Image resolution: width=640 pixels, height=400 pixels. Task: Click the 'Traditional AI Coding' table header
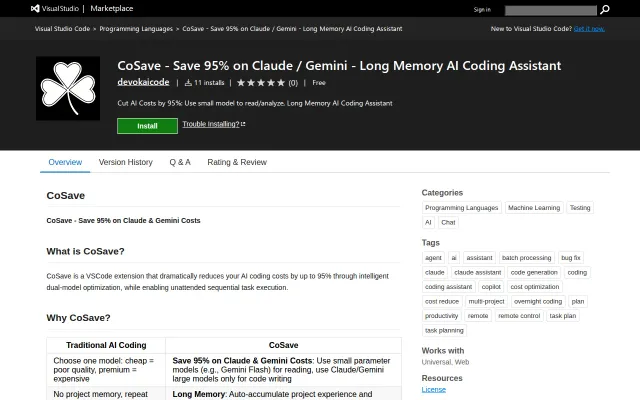106,345
